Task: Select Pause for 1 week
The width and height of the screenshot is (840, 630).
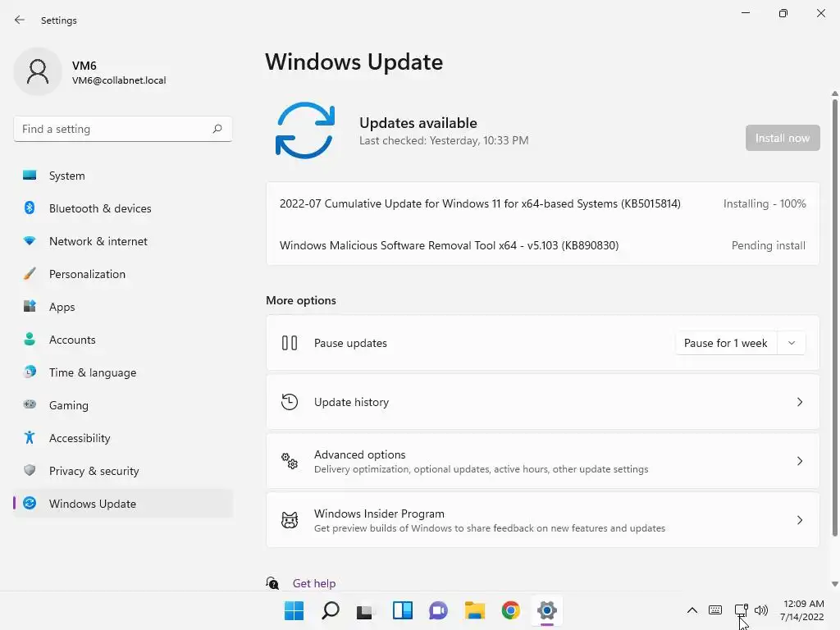Action: [725, 343]
